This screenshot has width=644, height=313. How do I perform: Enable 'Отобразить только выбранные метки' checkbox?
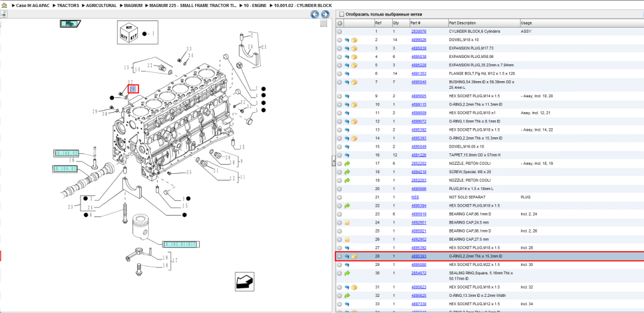341,14
